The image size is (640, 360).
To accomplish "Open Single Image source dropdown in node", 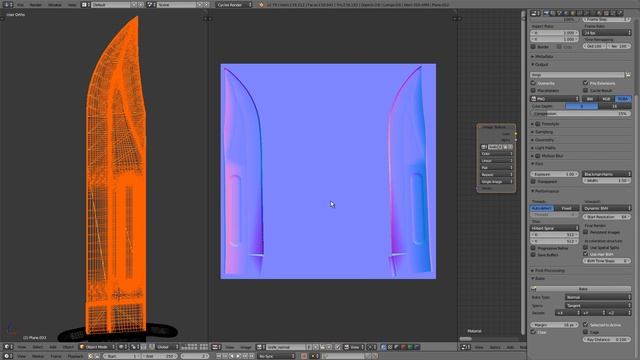I will 496,182.
